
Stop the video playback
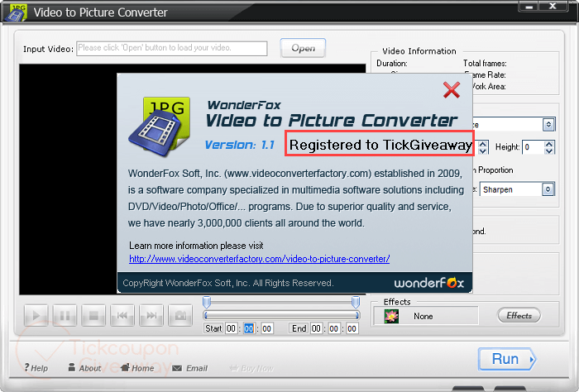(93, 316)
